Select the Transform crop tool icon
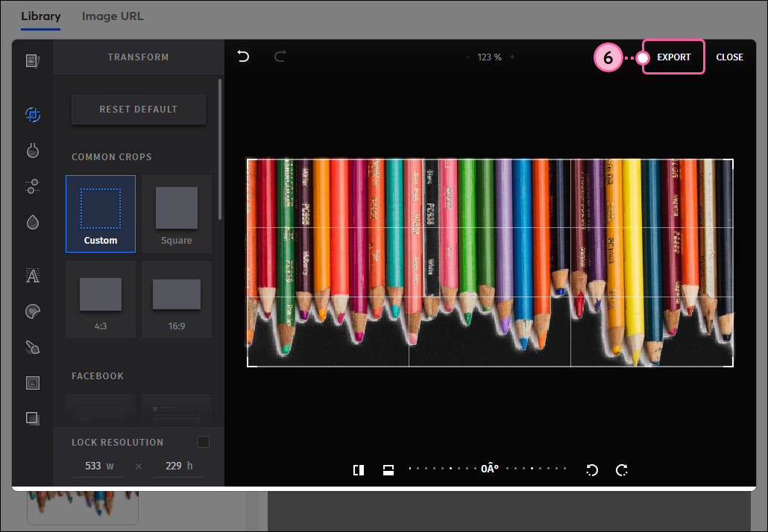Screen dimensions: 768x532 32,115
